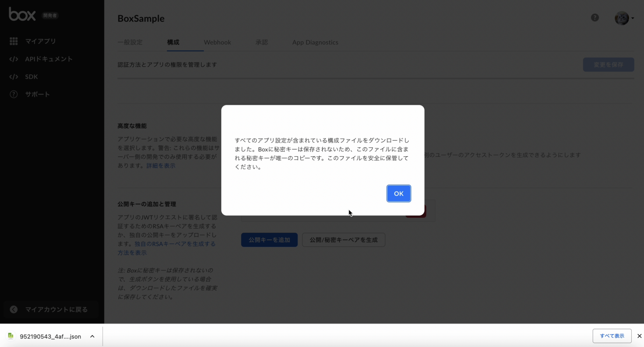Click the profile avatar picture

pos(622,18)
